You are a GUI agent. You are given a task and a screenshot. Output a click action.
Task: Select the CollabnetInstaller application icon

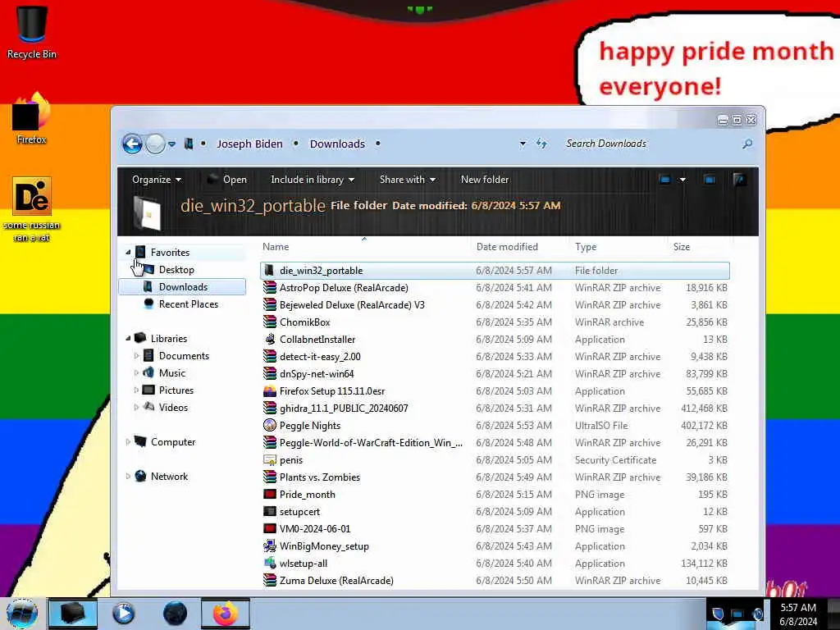pos(270,339)
